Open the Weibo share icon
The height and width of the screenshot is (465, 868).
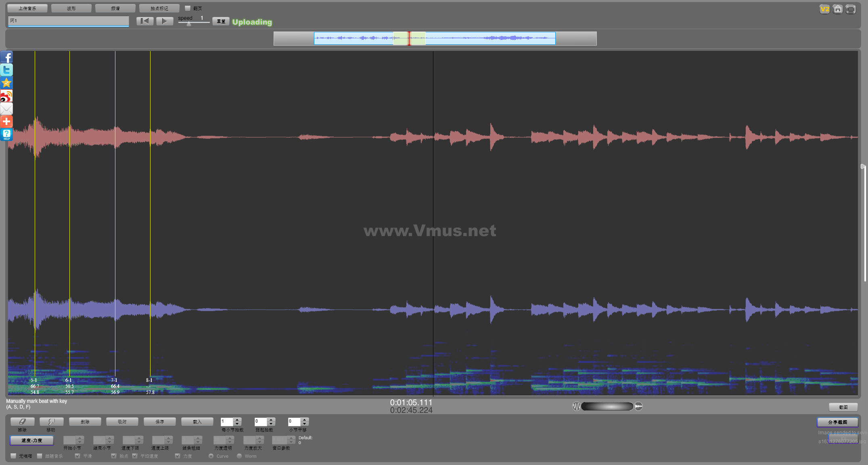coord(6,96)
